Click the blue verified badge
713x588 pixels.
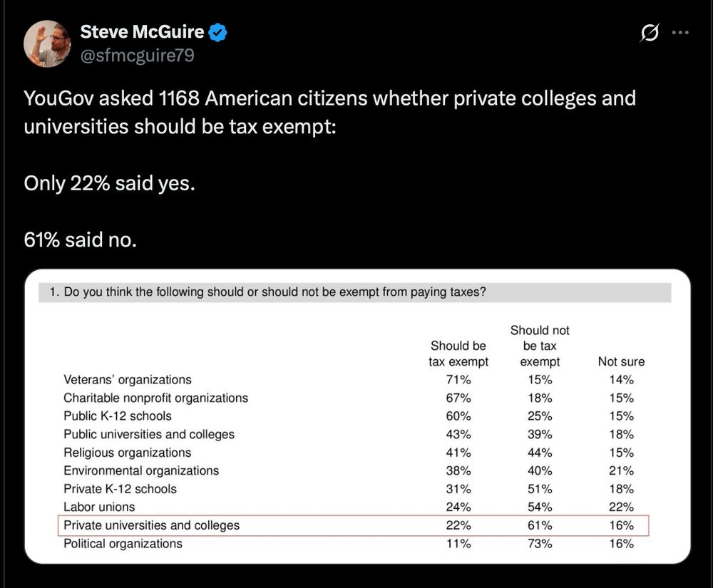(217, 32)
